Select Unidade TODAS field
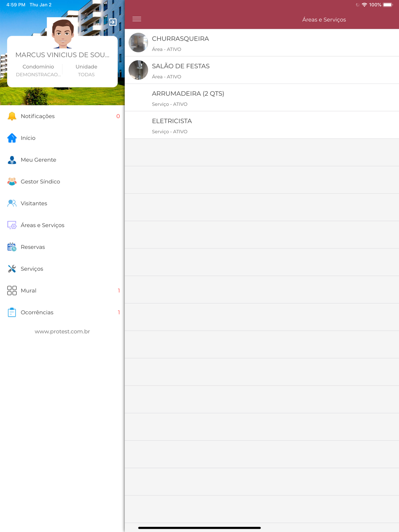This screenshot has height=532, width=399. pos(87,71)
